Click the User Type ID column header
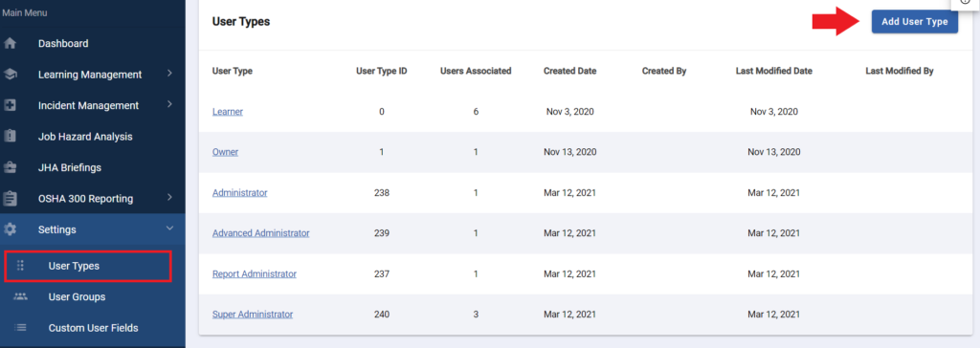The height and width of the screenshot is (348, 980). click(x=382, y=71)
